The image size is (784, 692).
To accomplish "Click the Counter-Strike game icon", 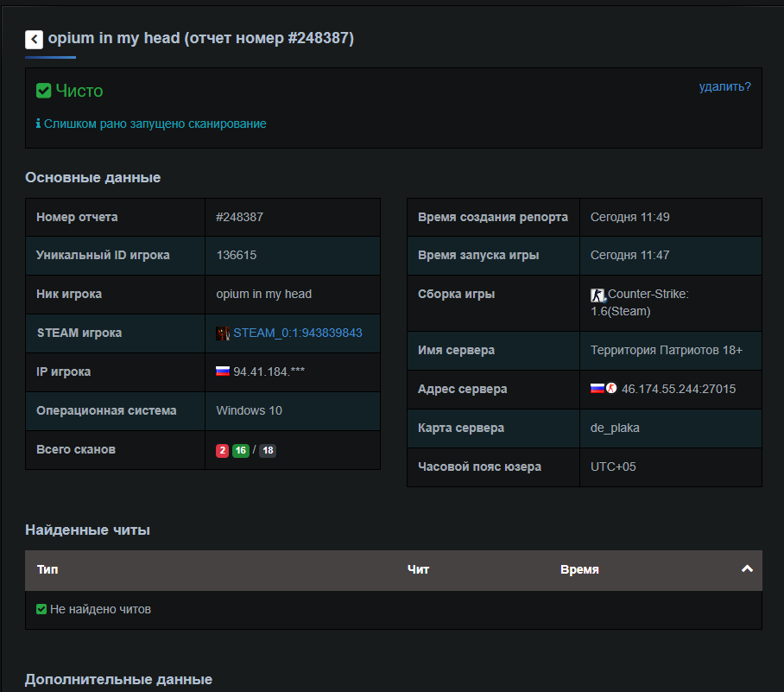I will (x=597, y=295).
